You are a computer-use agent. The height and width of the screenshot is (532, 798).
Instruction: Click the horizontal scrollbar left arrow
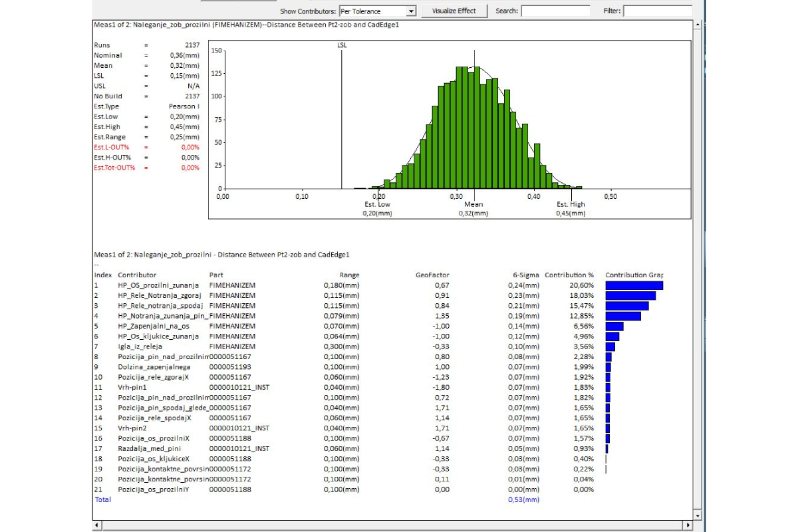point(98,525)
